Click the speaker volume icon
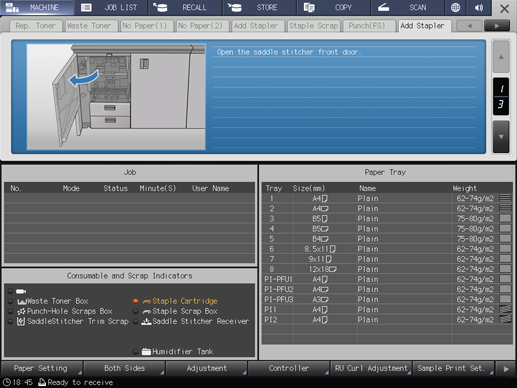517x388 pixels. coord(479,7)
